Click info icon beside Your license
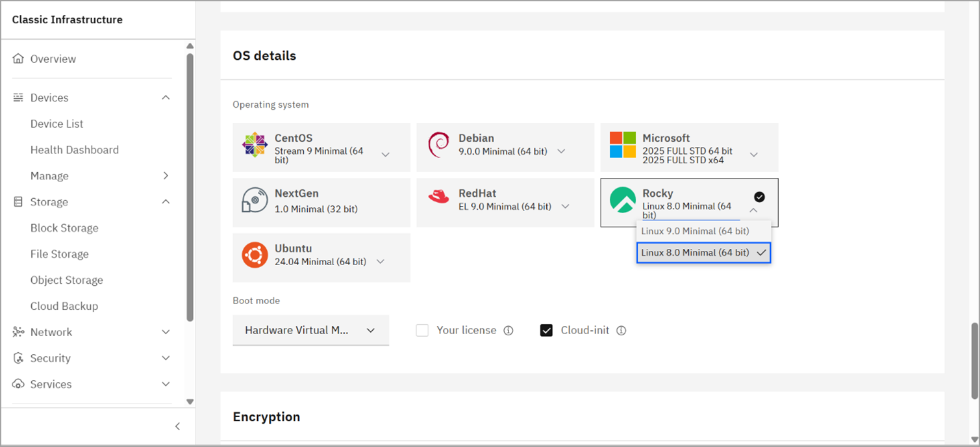The image size is (980, 447). click(x=509, y=331)
